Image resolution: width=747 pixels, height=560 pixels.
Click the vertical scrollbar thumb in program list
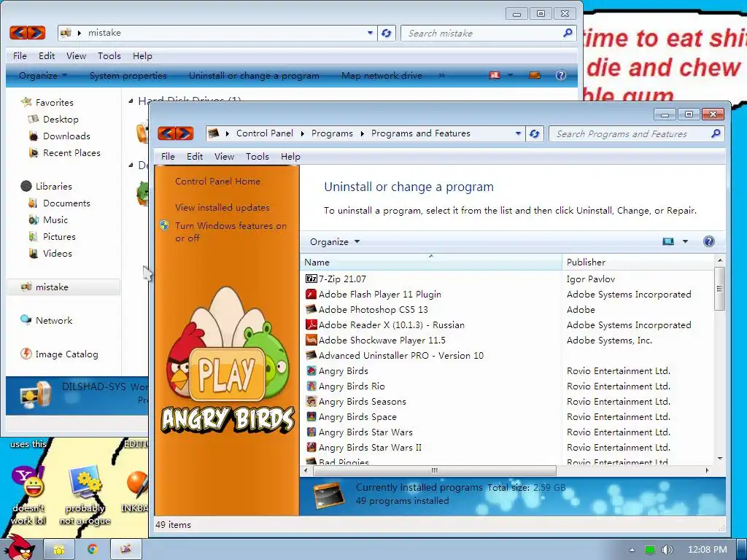[x=719, y=289]
